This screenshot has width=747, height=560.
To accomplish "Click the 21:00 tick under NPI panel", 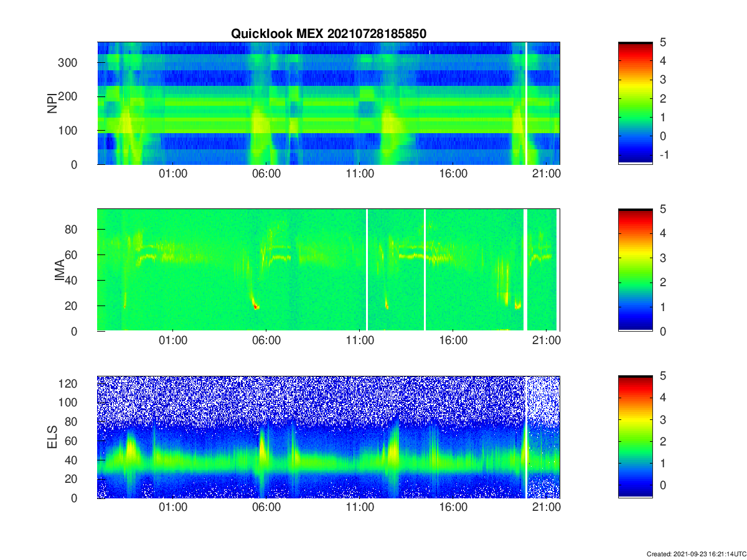I will [547, 174].
